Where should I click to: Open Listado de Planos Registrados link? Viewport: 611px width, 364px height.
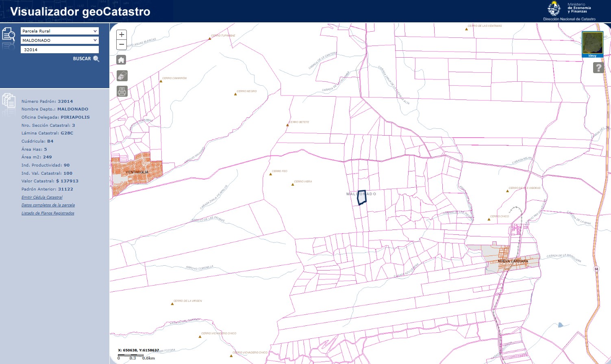[x=48, y=213]
